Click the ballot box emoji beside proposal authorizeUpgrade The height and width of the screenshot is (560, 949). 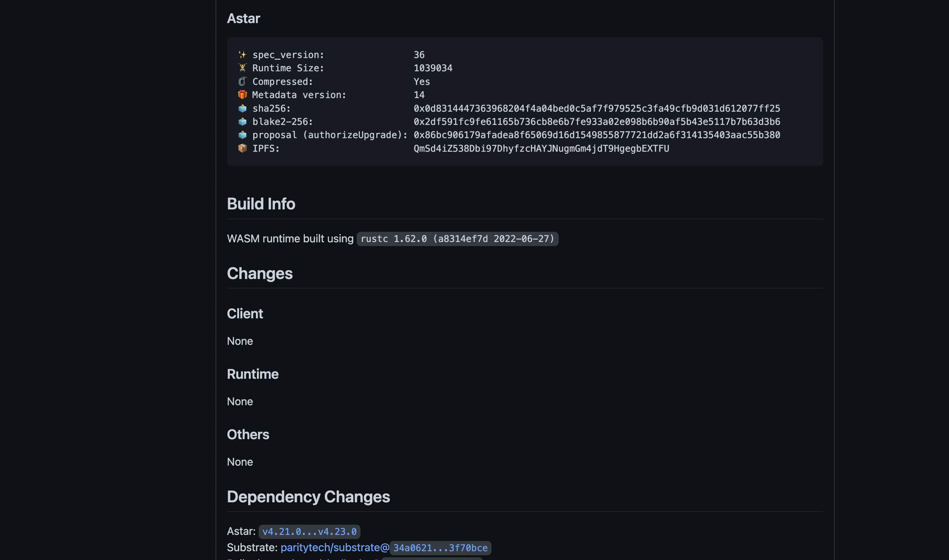coord(242,135)
